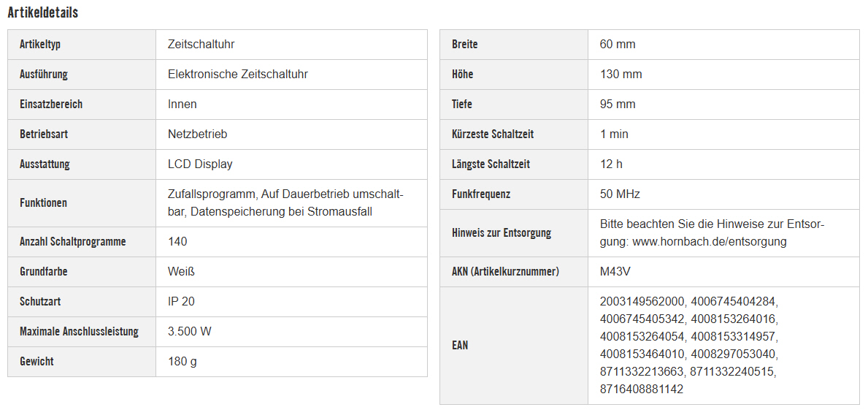Click the Funkfrequenz value 50 MHz
Image resolution: width=868 pixels, height=410 pixels.
coord(620,194)
